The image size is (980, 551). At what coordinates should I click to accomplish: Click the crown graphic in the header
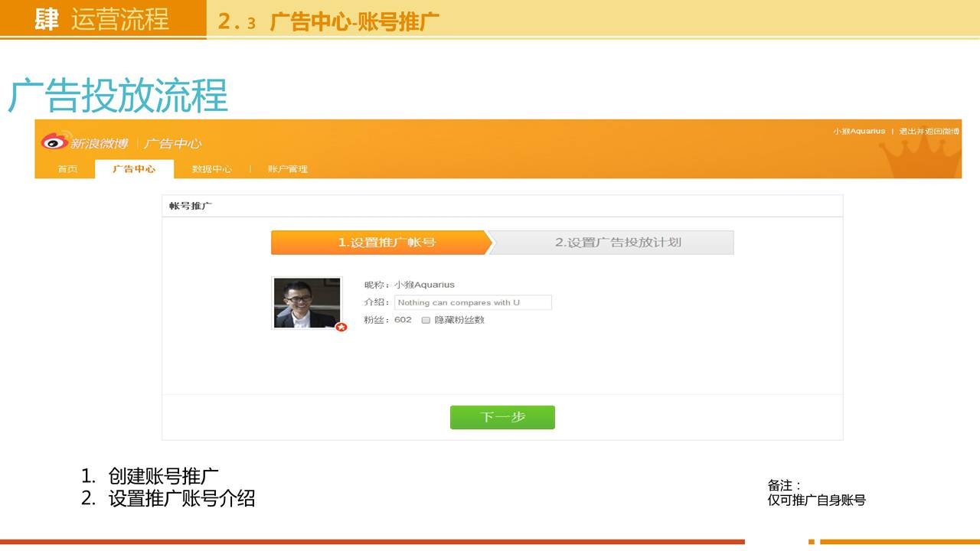919,157
